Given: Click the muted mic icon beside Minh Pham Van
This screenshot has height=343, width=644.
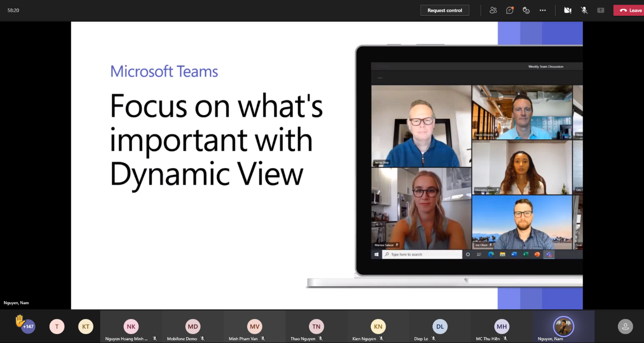Looking at the screenshot, I should [x=262, y=338].
